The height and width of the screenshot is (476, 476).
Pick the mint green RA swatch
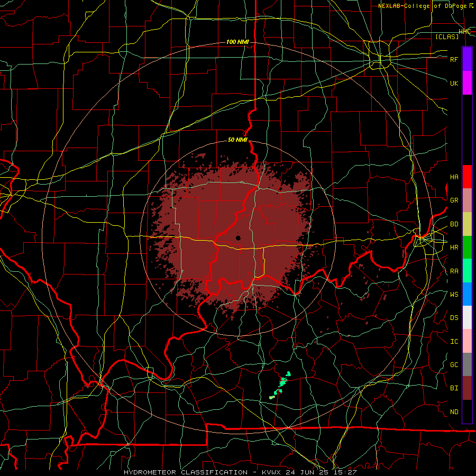tap(467, 271)
